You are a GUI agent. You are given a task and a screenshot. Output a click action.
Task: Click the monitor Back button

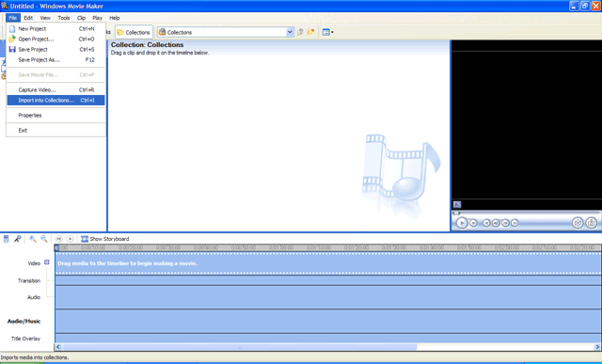click(486, 223)
